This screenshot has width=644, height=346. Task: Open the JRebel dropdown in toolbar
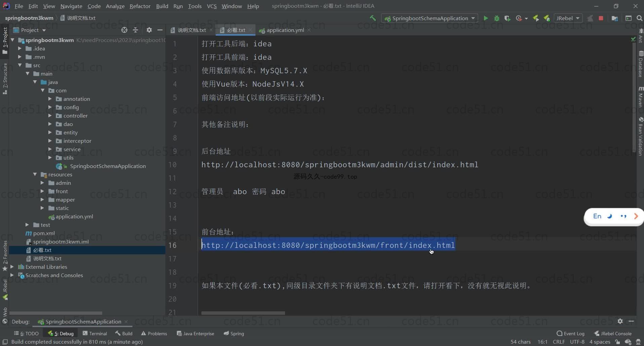click(x=568, y=18)
